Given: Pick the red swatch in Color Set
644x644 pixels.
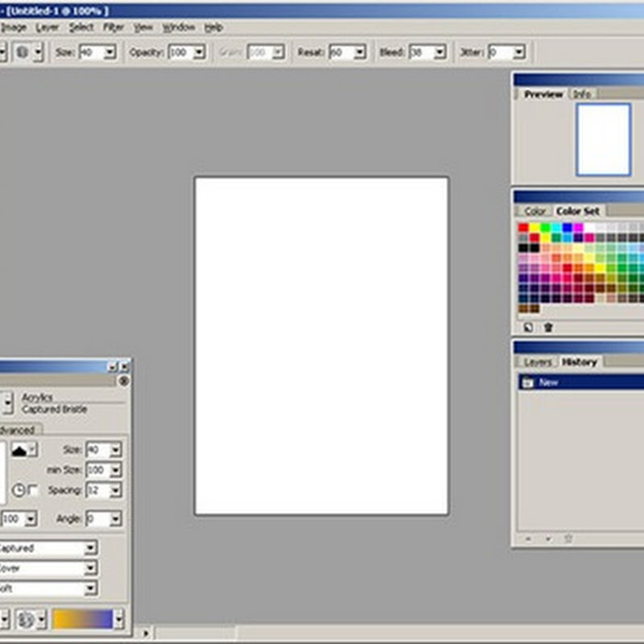Looking at the screenshot, I should (523, 228).
